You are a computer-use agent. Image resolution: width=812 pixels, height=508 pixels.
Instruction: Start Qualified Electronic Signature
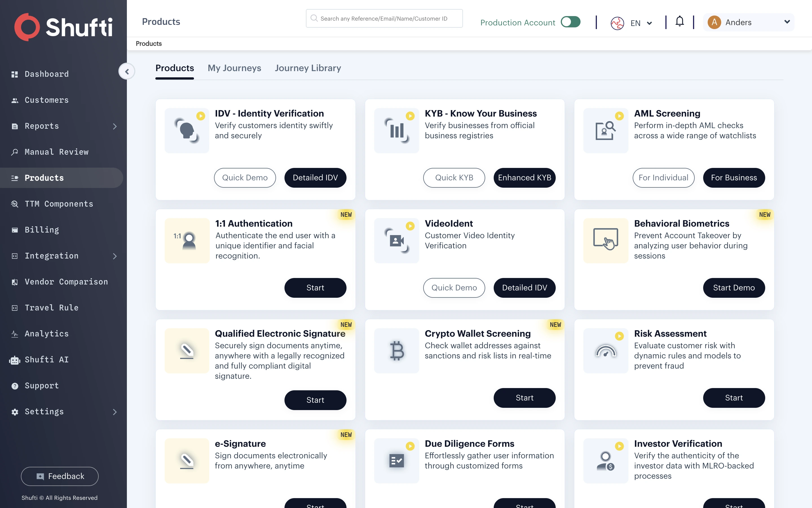[315, 400]
